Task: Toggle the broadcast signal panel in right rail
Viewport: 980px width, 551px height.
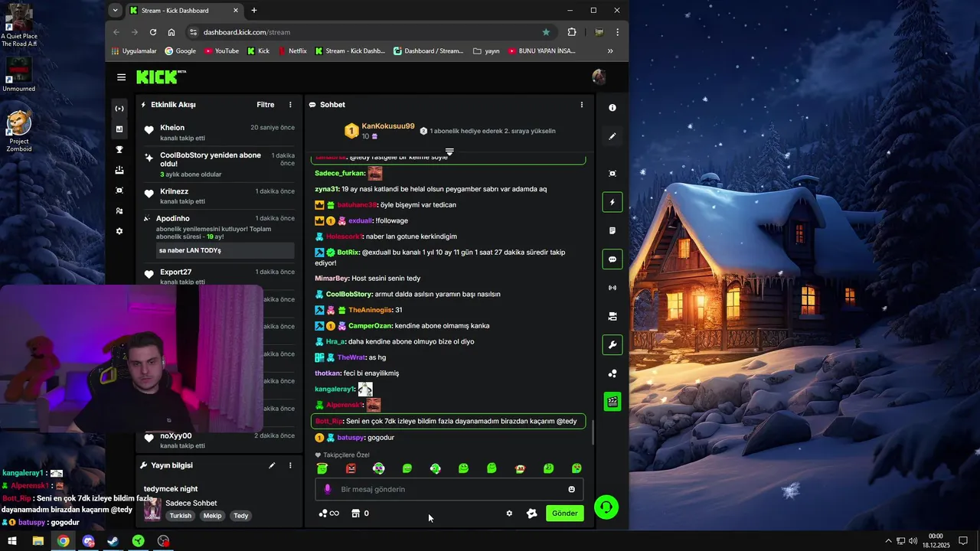Action: [612, 288]
